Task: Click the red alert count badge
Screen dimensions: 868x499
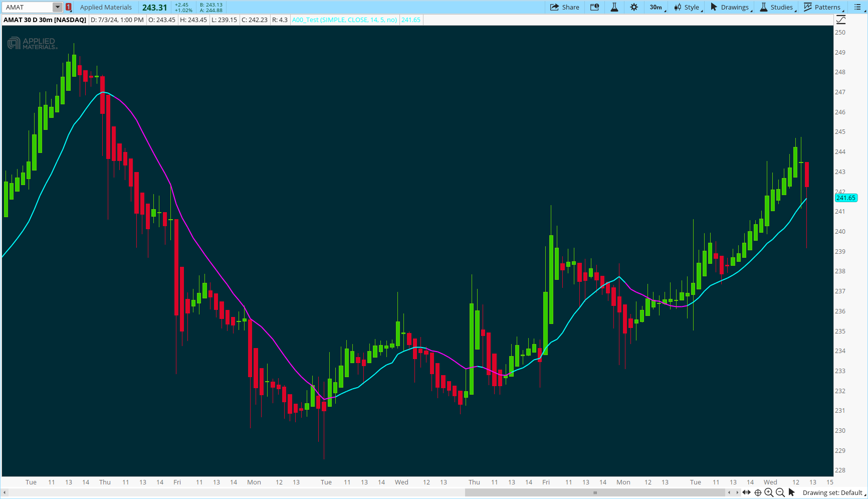Action: [x=69, y=7]
